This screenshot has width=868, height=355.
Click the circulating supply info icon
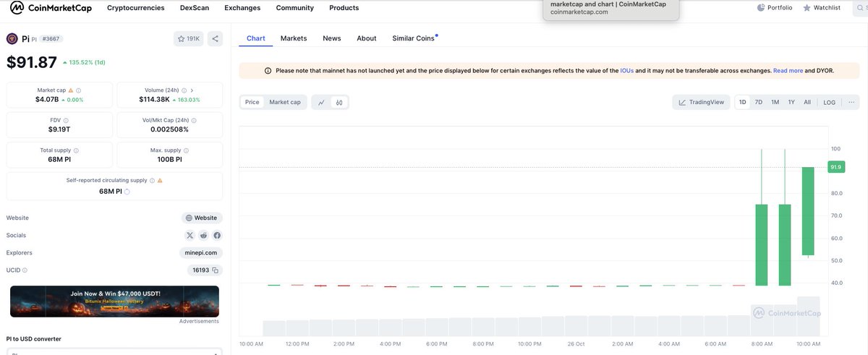coord(152,180)
